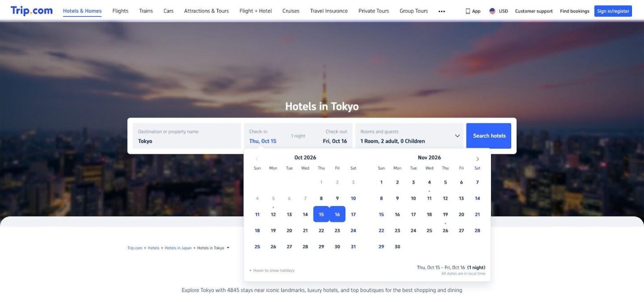644x302 pixels.
Task: Click Trip.com breadcrumb link
Action: coord(135,248)
